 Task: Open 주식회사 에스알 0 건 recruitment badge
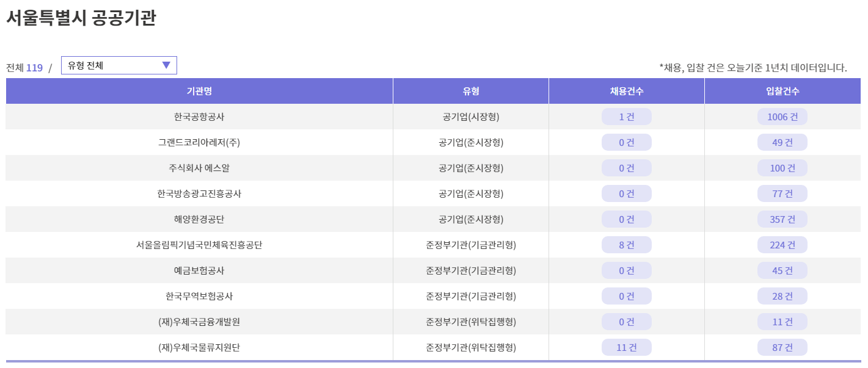point(627,168)
